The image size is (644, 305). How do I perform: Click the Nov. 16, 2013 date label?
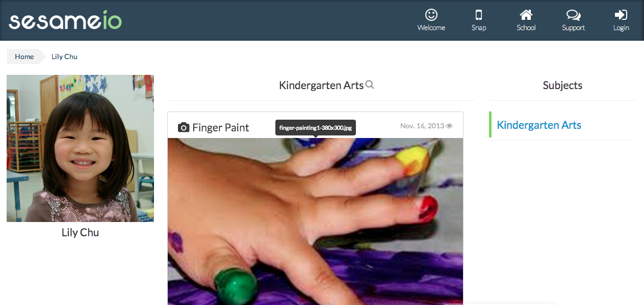[422, 126]
